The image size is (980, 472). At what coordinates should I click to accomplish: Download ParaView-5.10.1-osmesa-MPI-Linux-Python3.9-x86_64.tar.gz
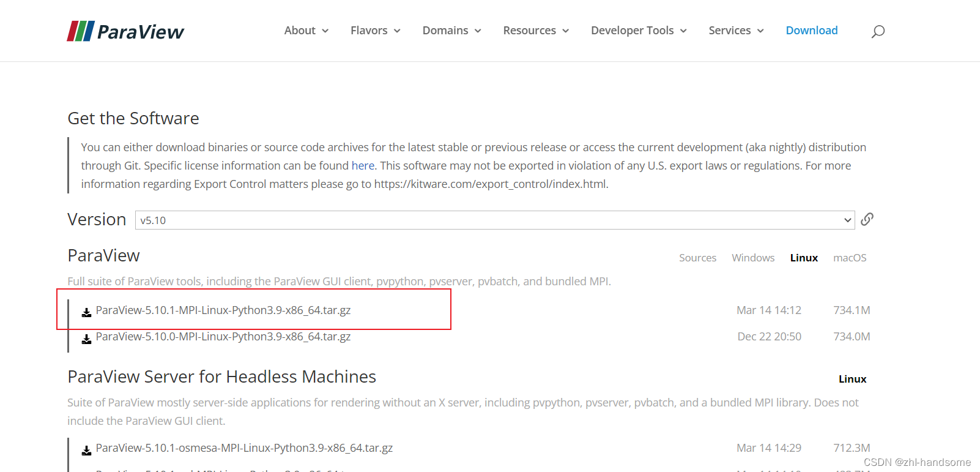pyautogui.click(x=244, y=448)
